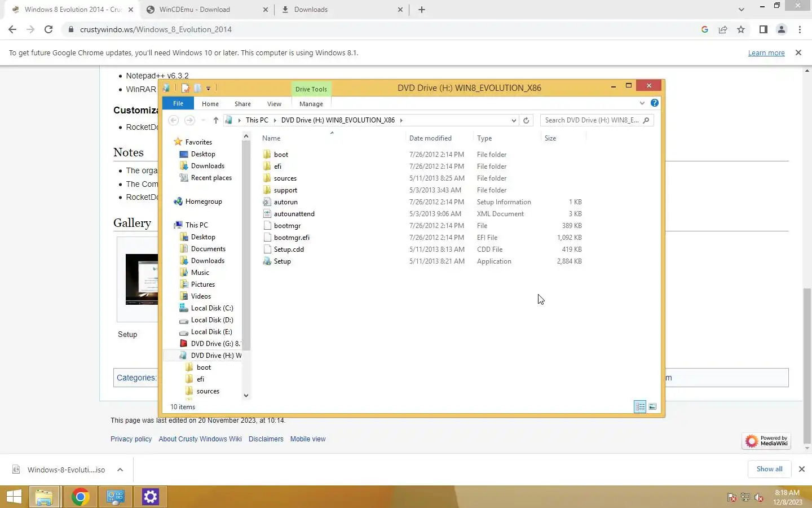Select the sources folder icon in file list
The image size is (812, 508).
(x=267, y=178)
